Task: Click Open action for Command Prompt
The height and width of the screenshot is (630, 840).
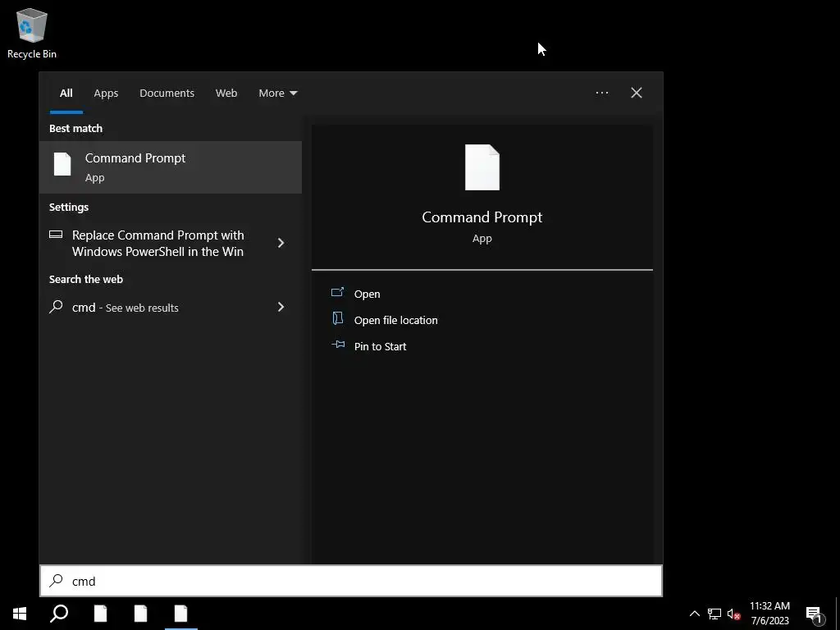Action: click(367, 294)
